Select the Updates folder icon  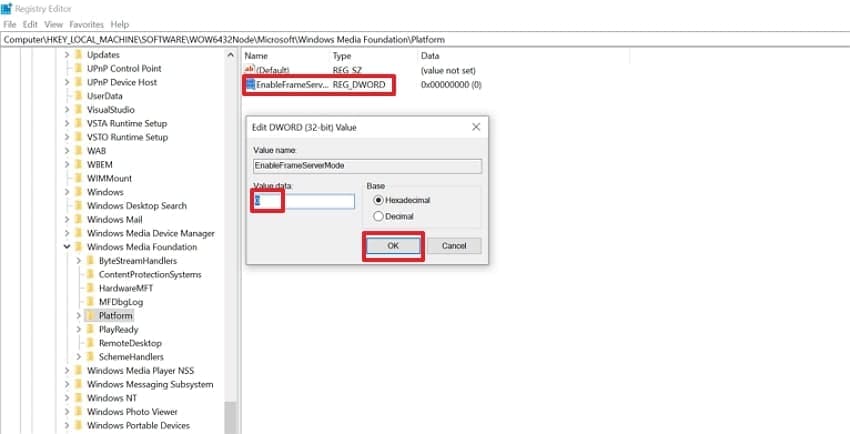click(x=78, y=55)
